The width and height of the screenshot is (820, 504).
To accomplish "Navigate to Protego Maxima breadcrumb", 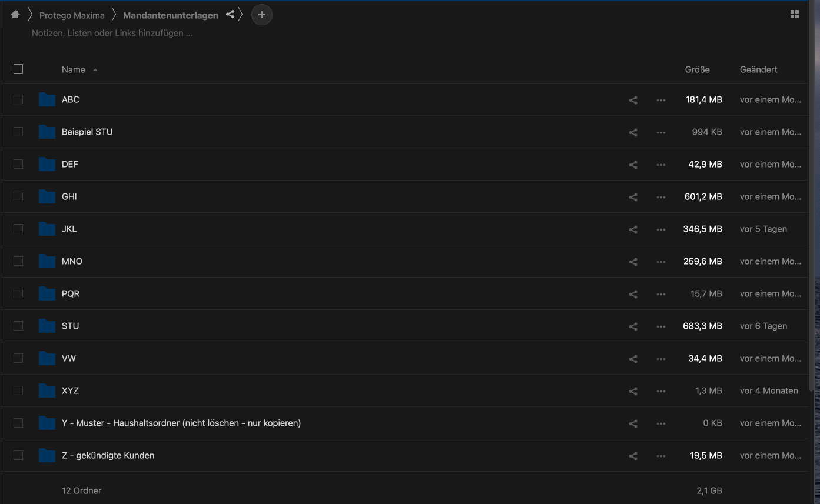I will (72, 15).
